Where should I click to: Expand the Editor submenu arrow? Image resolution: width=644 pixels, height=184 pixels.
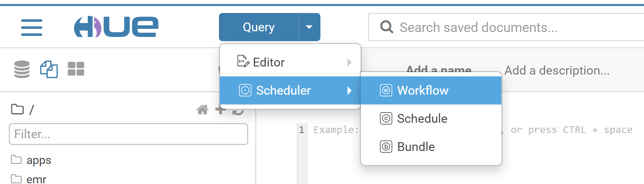pyautogui.click(x=349, y=62)
